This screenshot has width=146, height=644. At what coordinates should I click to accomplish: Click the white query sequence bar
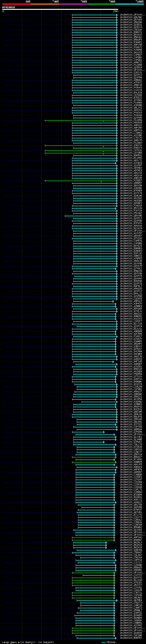60,9
